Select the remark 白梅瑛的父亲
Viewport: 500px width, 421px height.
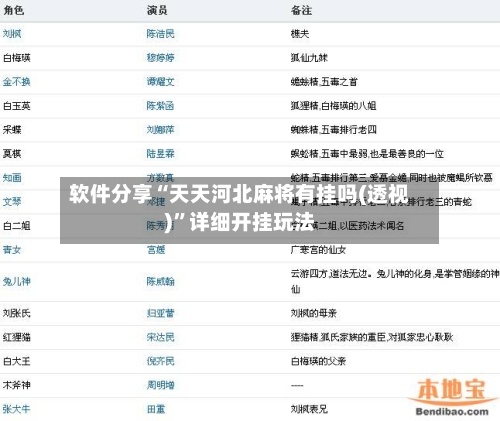pos(318,361)
